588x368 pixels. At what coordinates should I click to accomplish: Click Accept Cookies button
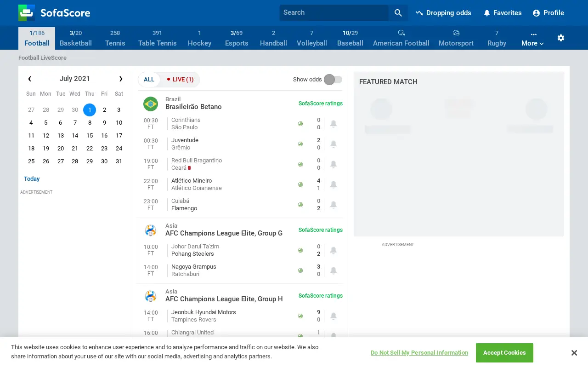[x=504, y=353]
